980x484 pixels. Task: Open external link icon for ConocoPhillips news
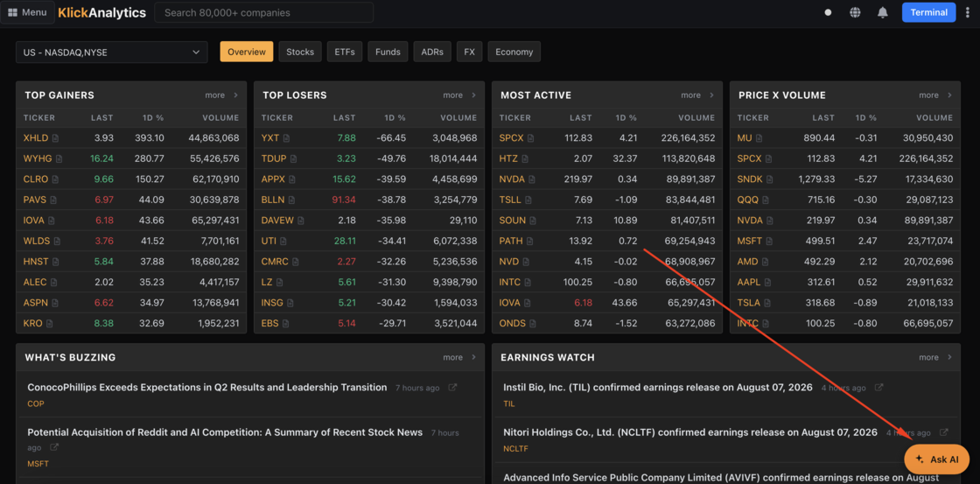coord(453,388)
